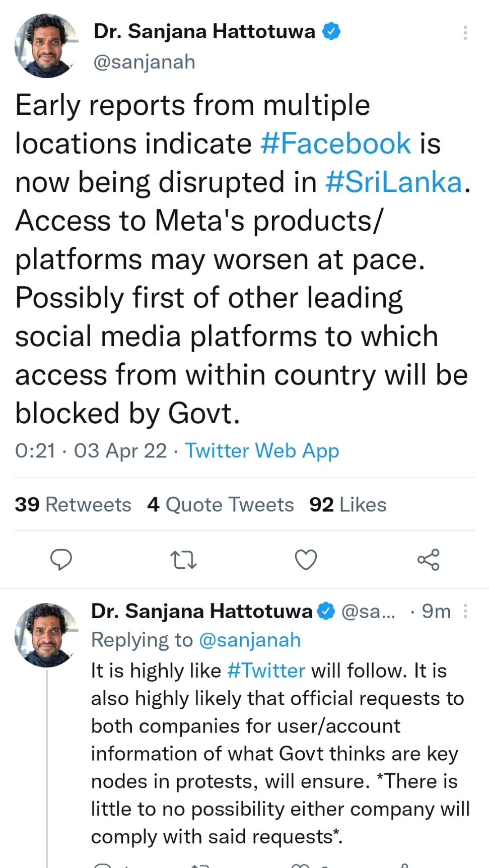Screen dimensions: 489x868
Task: Tap the share icon on main tweet
Action: 428,560
